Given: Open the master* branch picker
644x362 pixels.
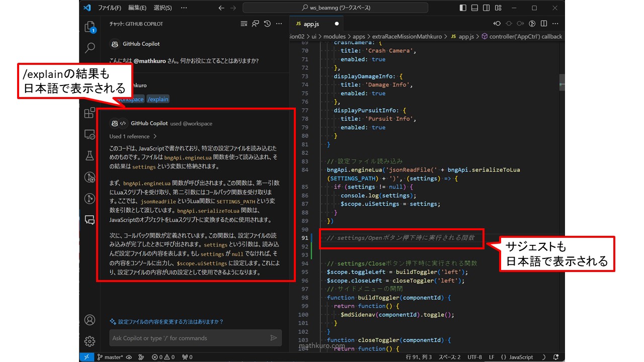Looking at the screenshot, I should pos(110,357).
